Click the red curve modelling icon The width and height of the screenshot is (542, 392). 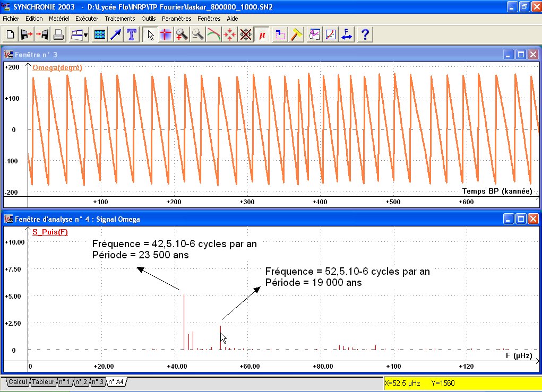click(213, 35)
